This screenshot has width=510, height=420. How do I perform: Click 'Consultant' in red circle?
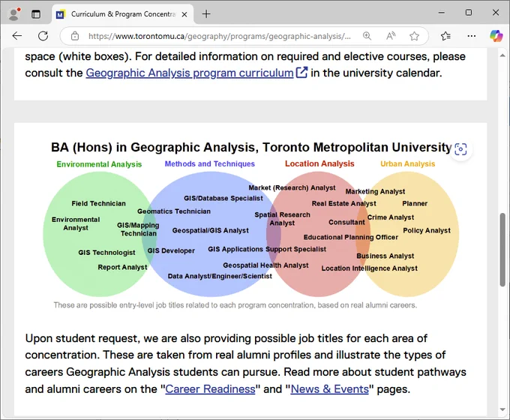tap(346, 222)
